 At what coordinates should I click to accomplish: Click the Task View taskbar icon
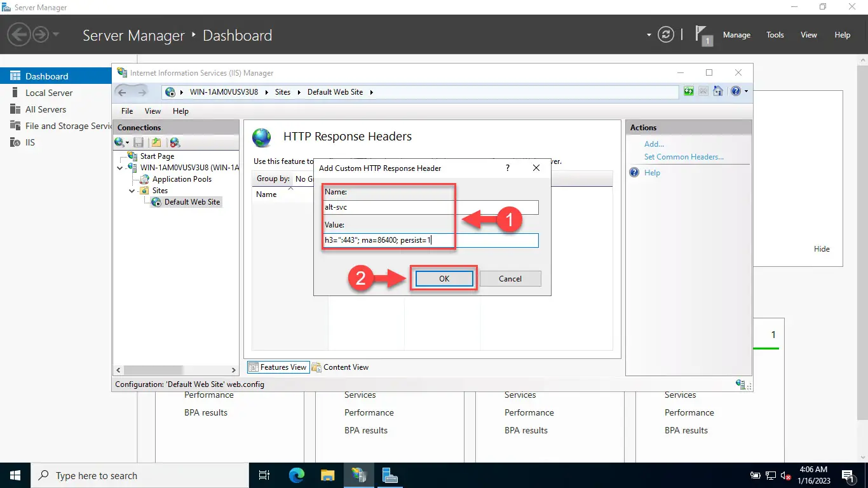(x=265, y=475)
